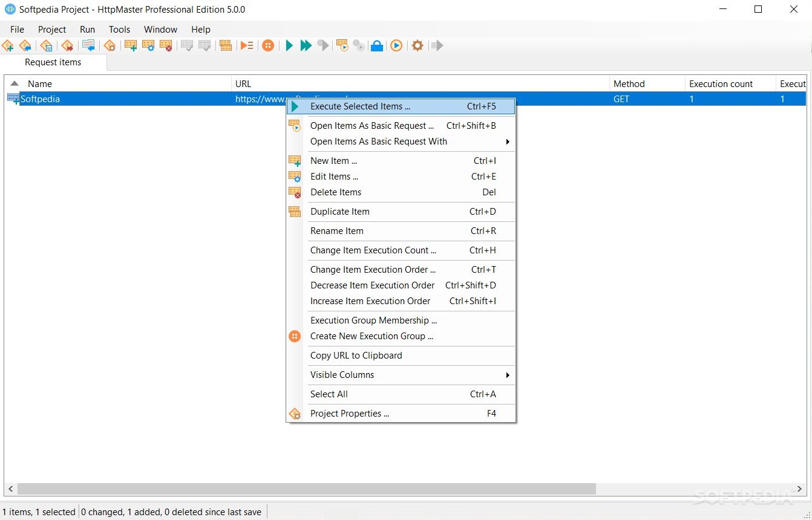Open the Window menu
The width and height of the screenshot is (812, 520).
pyautogui.click(x=160, y=29)
